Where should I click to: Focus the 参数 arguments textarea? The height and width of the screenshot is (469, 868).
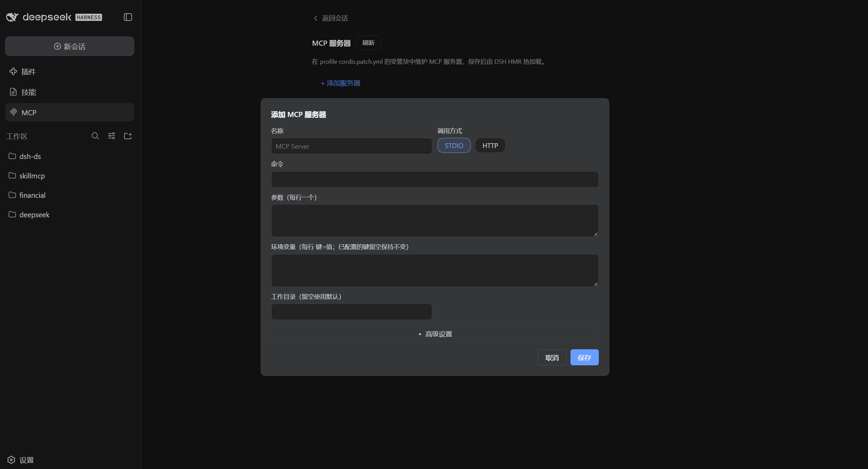coord(435,221)
